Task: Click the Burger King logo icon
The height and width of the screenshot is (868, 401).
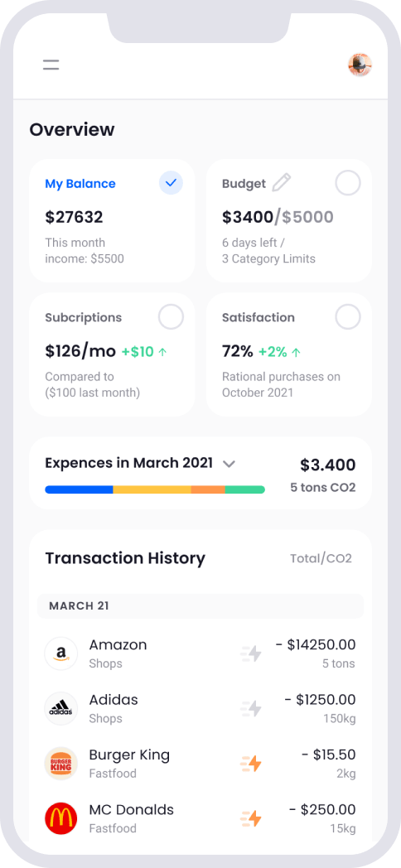Action: pos(61,764)
